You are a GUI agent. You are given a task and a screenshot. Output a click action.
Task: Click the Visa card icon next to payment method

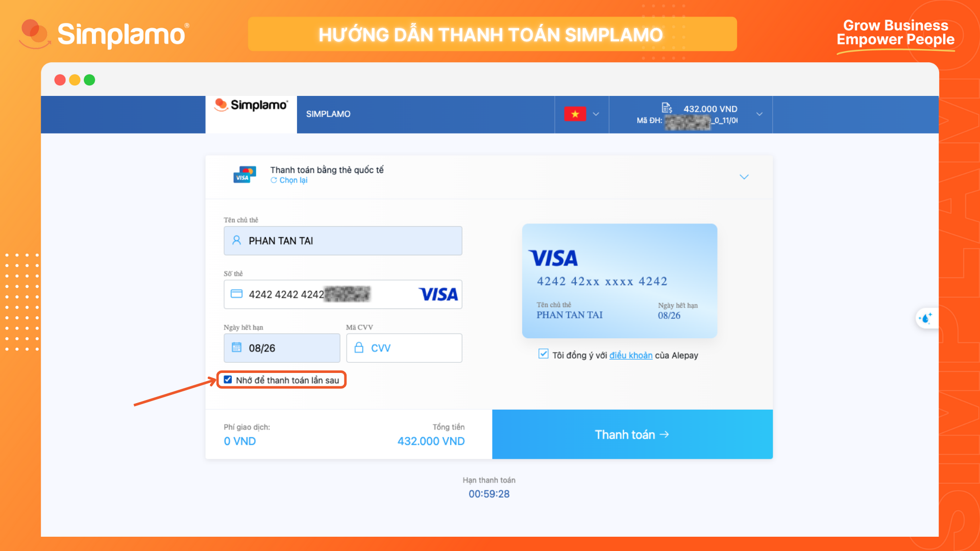[x=244, y=174]
